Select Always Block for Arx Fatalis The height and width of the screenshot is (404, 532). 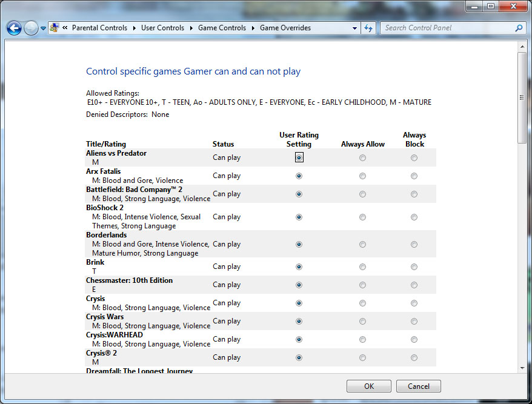[x=414, y=176]
